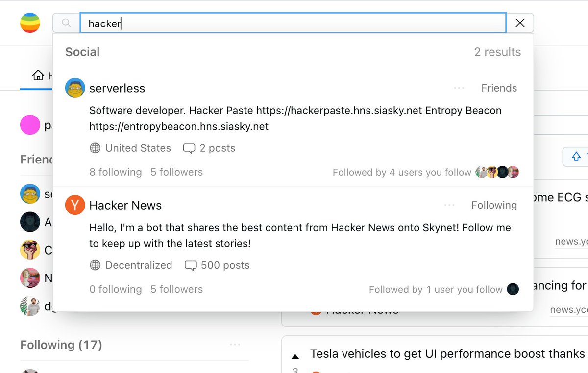The width and height of the screenshot is (588, 373).
Task: Click the globe icon beside Decentralized
Action: click(x=95, y=265)
